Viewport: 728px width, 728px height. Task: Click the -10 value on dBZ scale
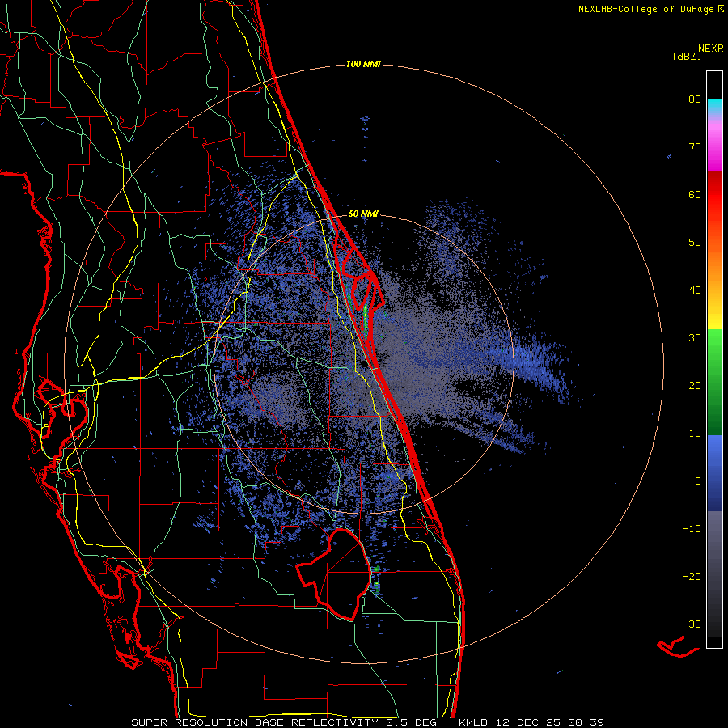click(692, 528)
